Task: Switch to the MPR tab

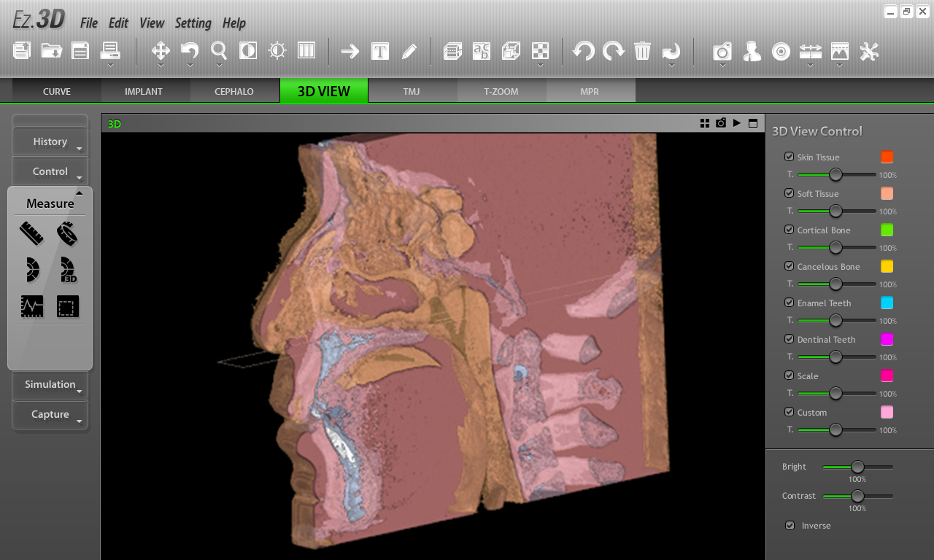Action: click(x=590, y=91)
